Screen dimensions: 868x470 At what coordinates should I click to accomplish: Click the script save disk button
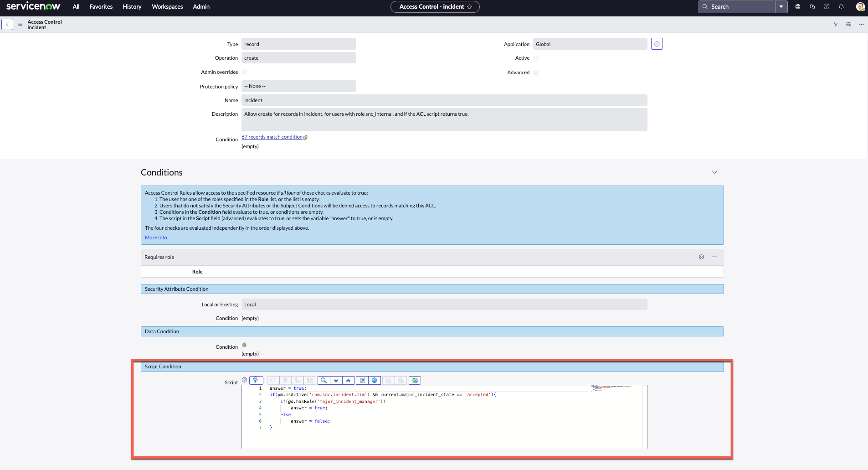click(388, 380)
